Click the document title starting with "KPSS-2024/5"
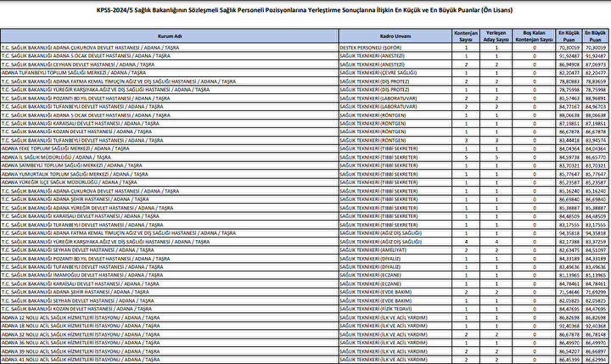611x364 pixels. (x=305, y=10)
